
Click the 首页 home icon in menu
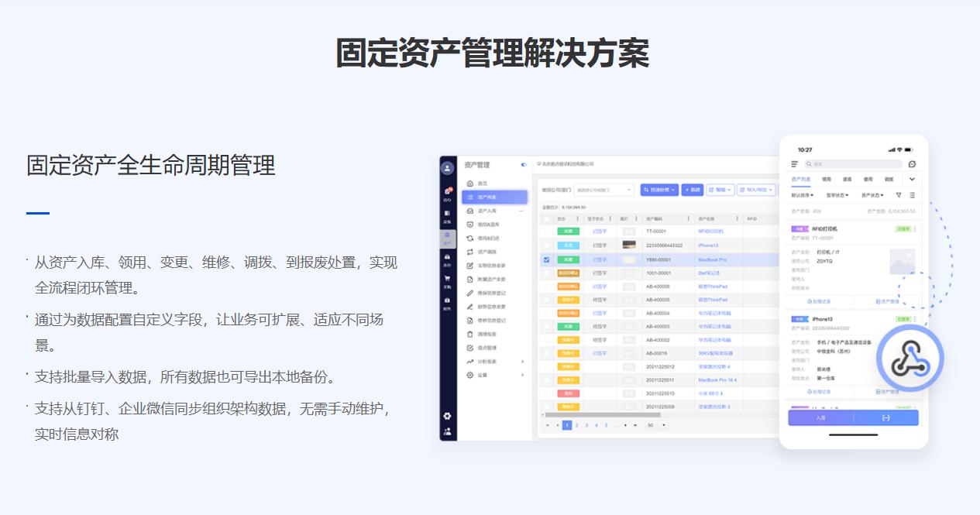[x=470, y=184]
